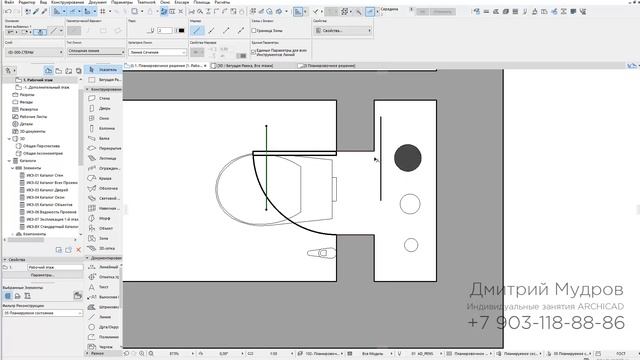The width and height of the screenshot is (640, 360).
Task: Select the first plain line marker type
Action: tap(197, 31)
